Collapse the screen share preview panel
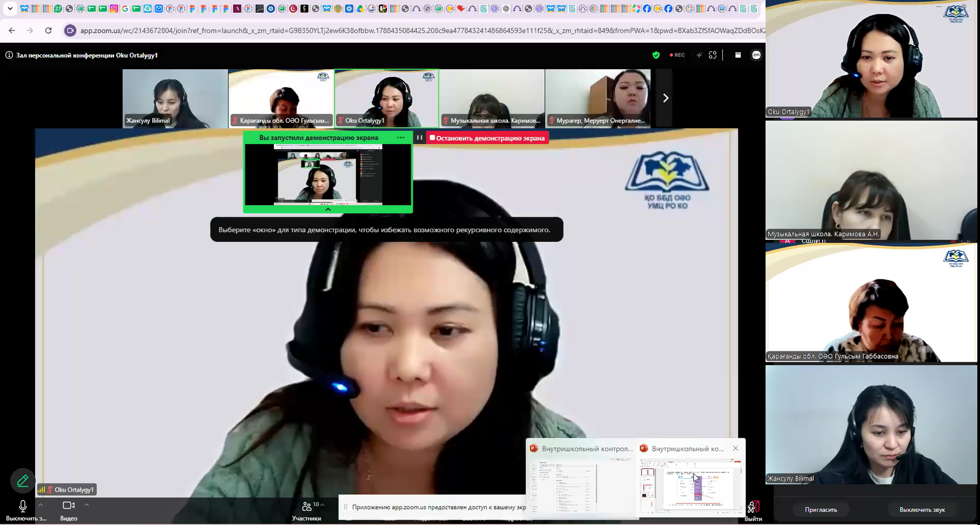Screen dimensions: 980x525 click(328, 209)
